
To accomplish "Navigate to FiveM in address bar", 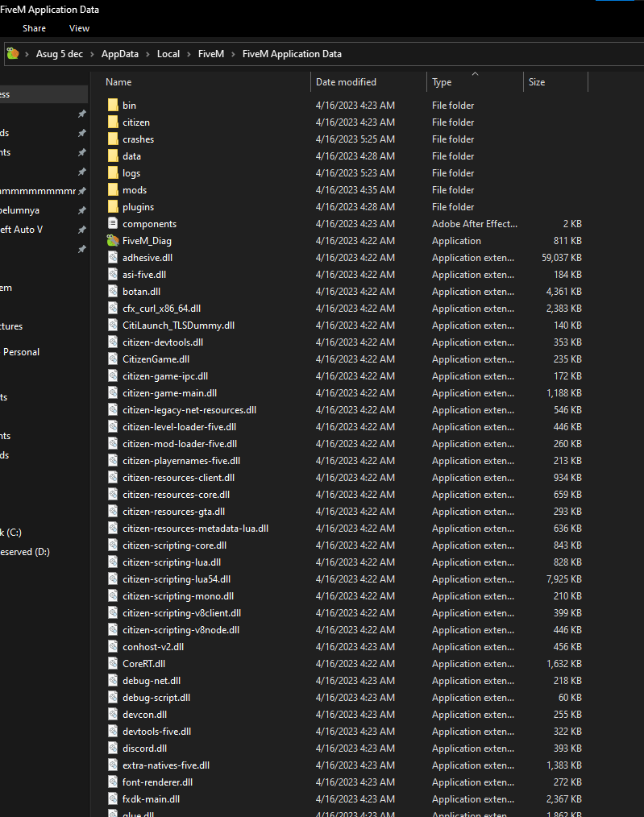I will [x=211, y=54].
